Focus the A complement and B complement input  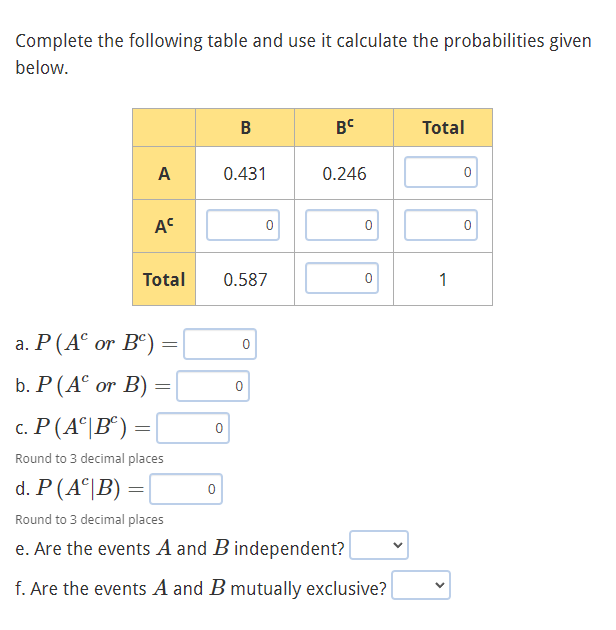point(342,225)
